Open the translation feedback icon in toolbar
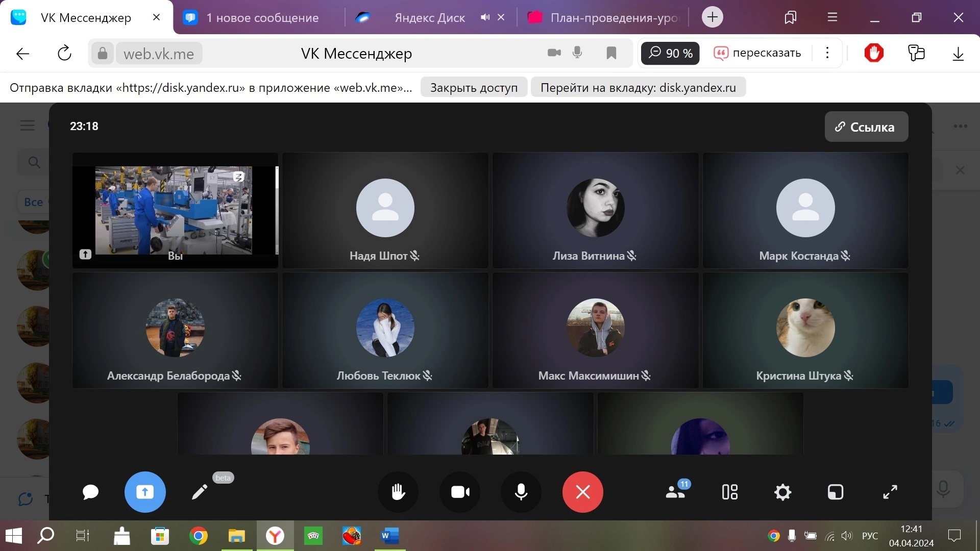 coord(917,53)
